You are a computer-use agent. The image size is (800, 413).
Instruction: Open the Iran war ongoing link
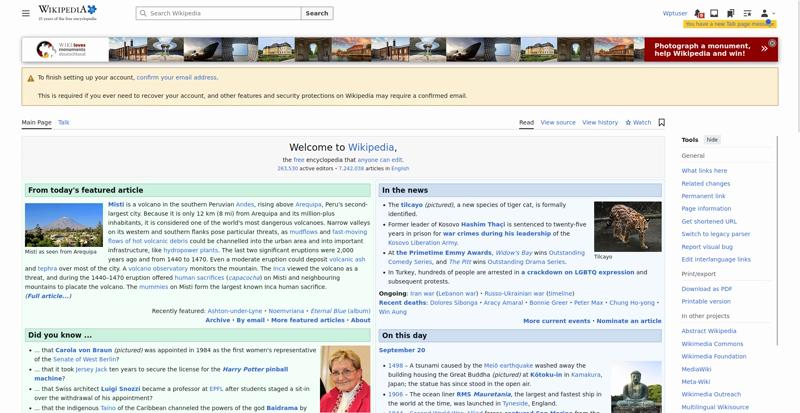(422, 294)
